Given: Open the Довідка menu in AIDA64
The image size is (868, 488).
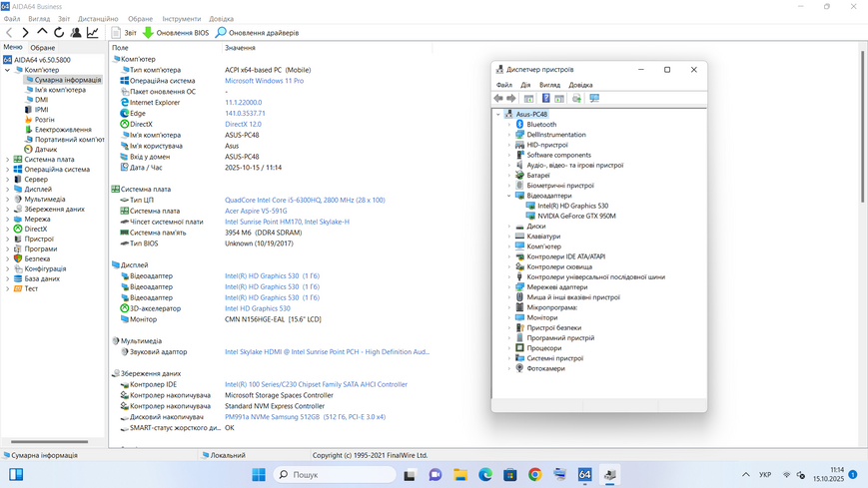Looking at the screenshot, I should pos(221,19).
